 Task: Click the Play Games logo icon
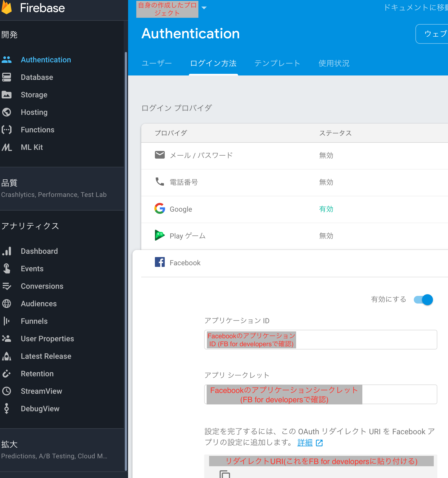(160, 235)
